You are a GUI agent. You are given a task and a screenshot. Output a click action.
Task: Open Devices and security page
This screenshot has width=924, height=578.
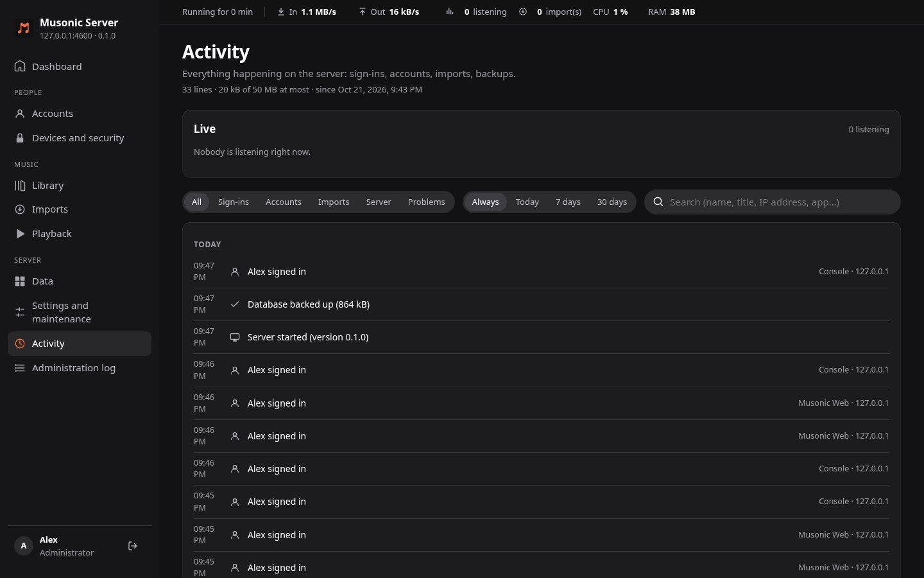[x=80, y=138]
